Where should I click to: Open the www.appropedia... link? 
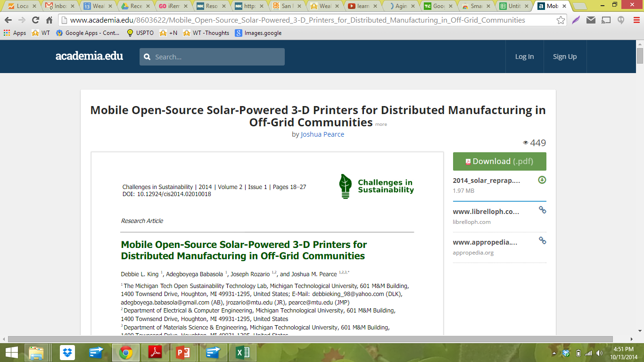(485, 242)
